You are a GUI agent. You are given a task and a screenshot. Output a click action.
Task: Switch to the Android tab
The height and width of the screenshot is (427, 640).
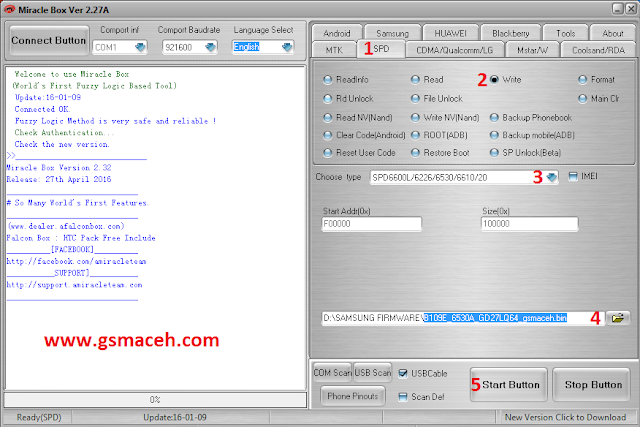click(x=337, y=33)
